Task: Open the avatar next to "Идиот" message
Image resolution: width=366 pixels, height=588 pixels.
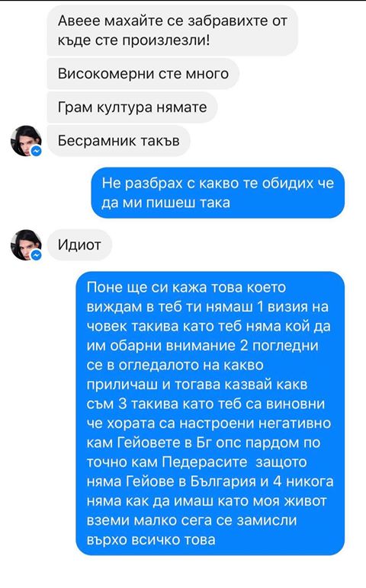Action: (26, 245)
